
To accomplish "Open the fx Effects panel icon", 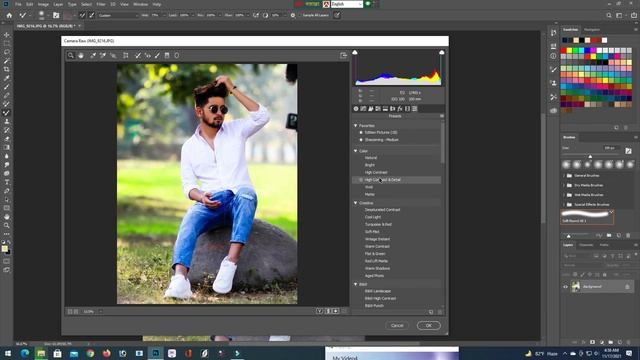I will pyautogui.click(x=400, y=109).
